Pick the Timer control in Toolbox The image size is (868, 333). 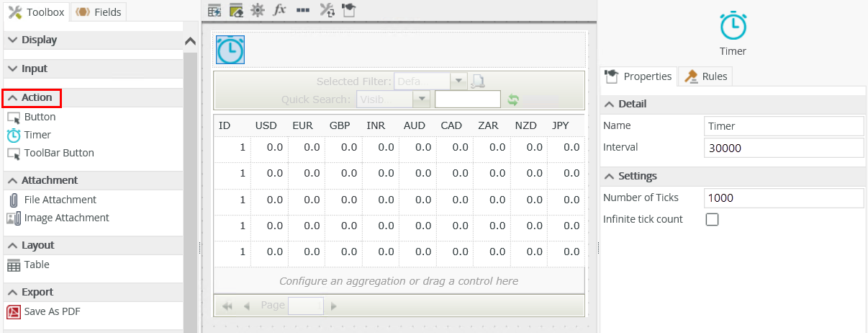pos(37,135)
